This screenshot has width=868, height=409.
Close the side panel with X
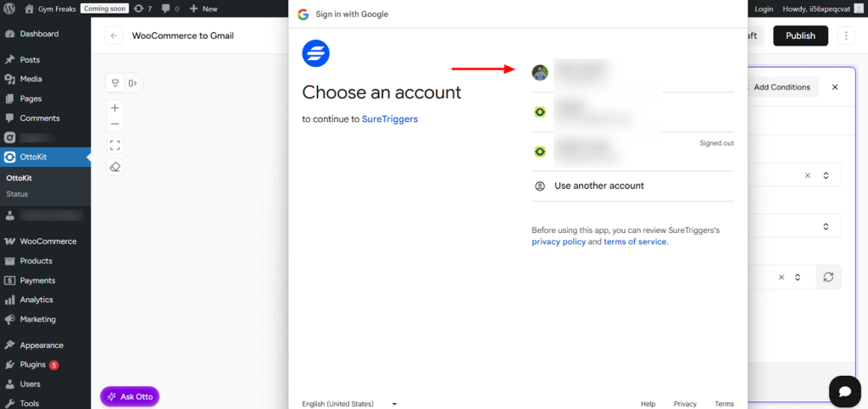pos(835,87)
